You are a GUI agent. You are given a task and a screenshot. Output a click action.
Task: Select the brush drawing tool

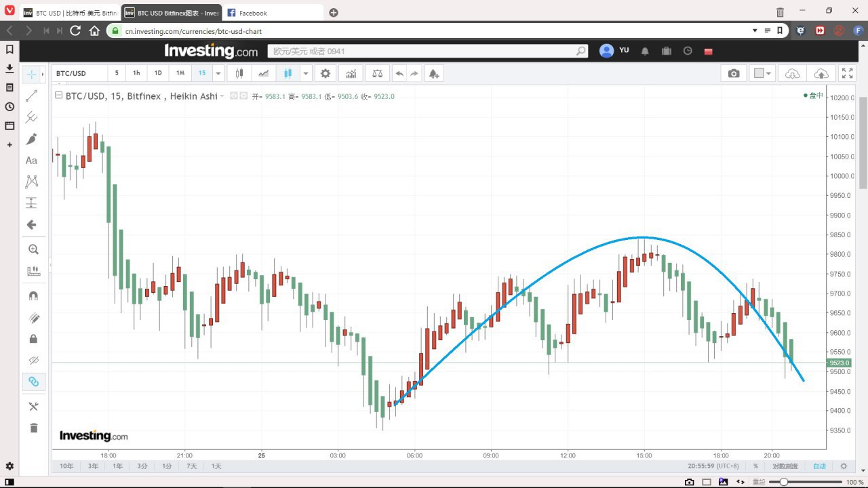click(31, 139)
